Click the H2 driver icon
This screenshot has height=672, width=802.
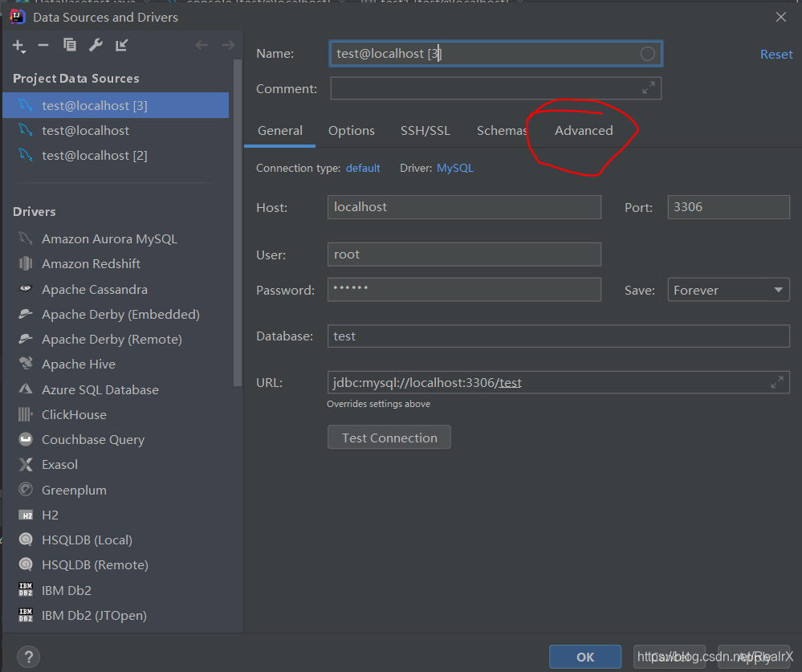pyautogui.click(x=26, y=515)
